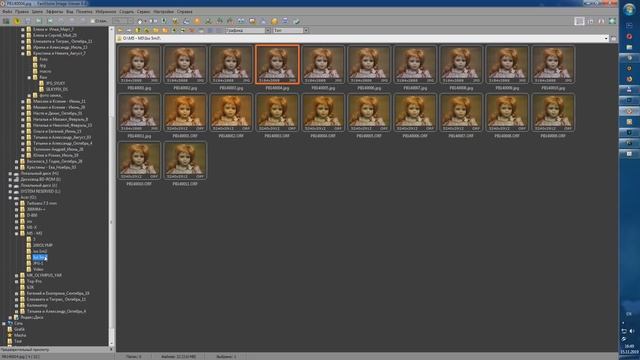Open the Тип filter dropdown arrow
The image size is (640, 360).
pos(306,30)
